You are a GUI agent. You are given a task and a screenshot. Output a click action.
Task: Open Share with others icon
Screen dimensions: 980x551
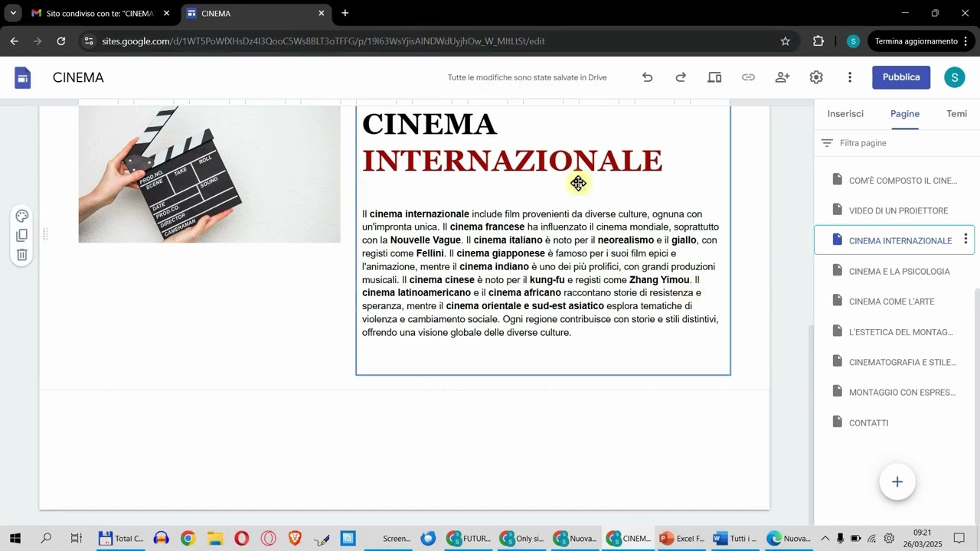tap(782, 77)
